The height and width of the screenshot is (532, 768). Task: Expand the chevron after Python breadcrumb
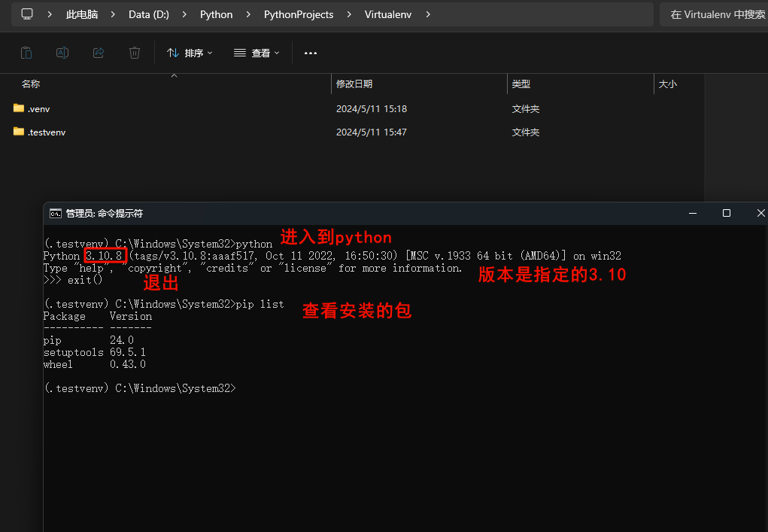[x=247, y=15]
